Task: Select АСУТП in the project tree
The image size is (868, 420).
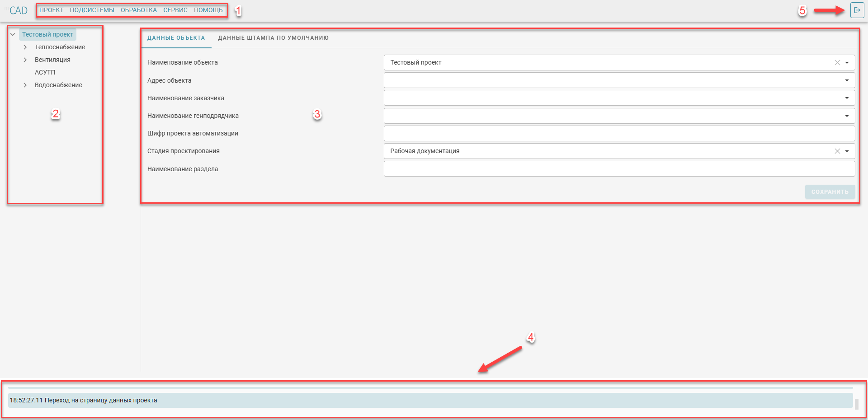Action: [45, 72]
